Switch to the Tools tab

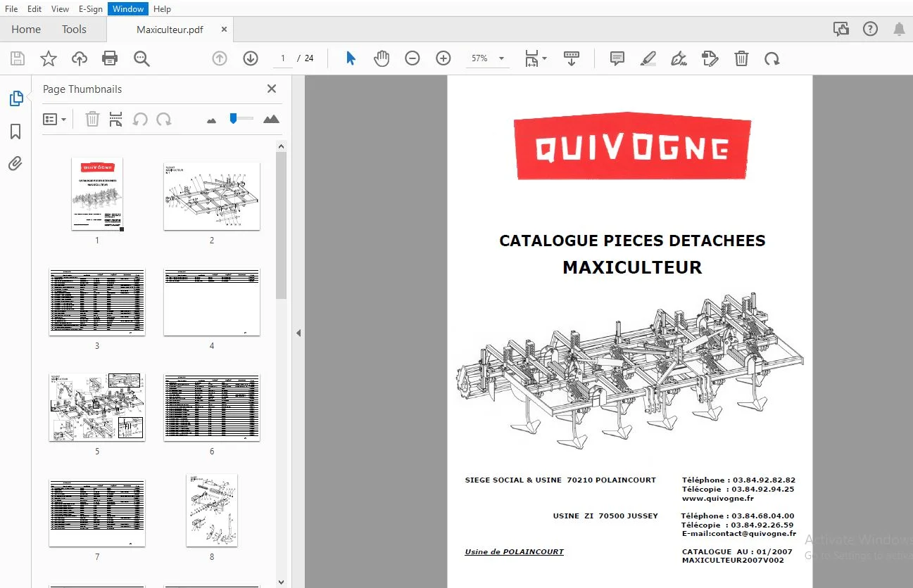pos(74,29)
